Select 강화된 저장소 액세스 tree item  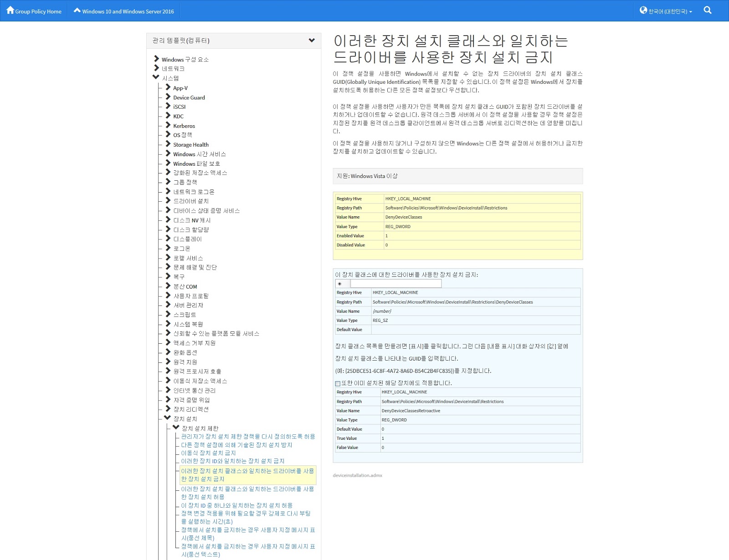[x=200, y=173]
